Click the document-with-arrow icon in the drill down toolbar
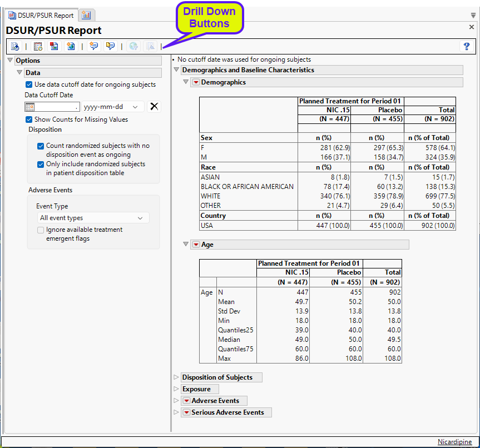 coord(15,47)
